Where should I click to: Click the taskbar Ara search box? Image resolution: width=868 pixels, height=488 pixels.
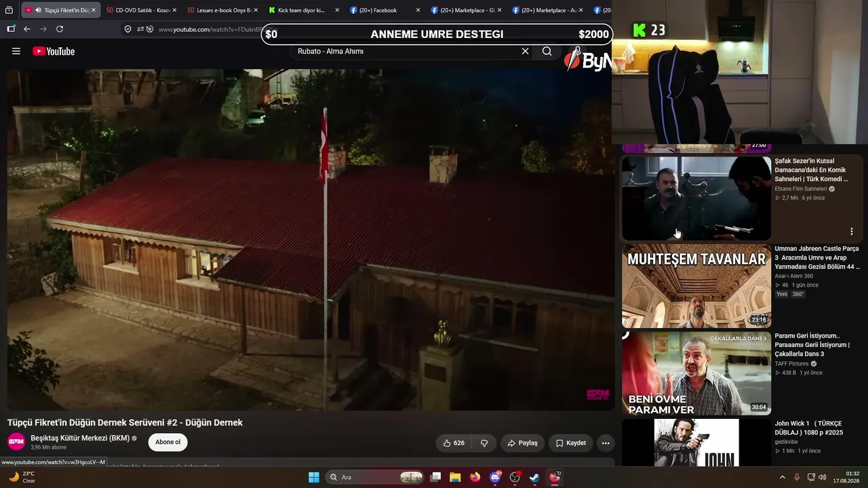point(374,477)
